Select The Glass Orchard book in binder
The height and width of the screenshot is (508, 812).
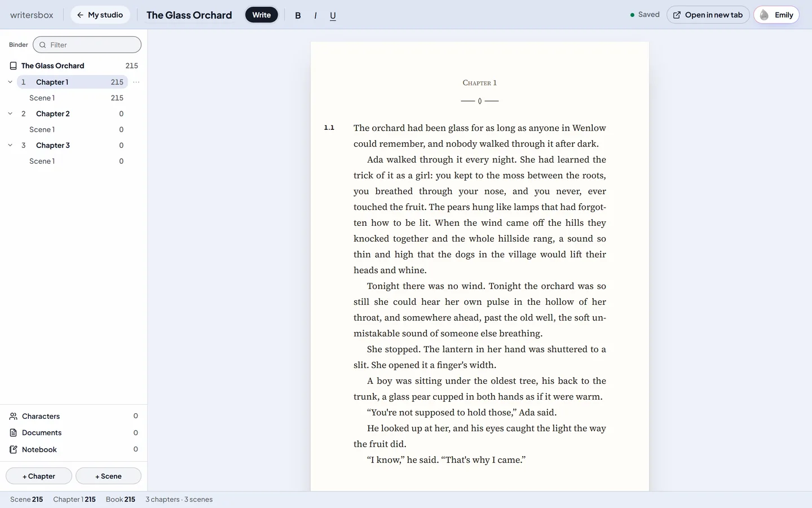point(73,66)
